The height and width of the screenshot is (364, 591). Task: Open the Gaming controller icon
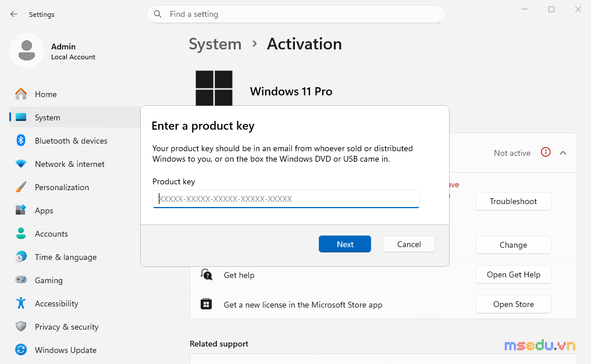pos(21,280)
